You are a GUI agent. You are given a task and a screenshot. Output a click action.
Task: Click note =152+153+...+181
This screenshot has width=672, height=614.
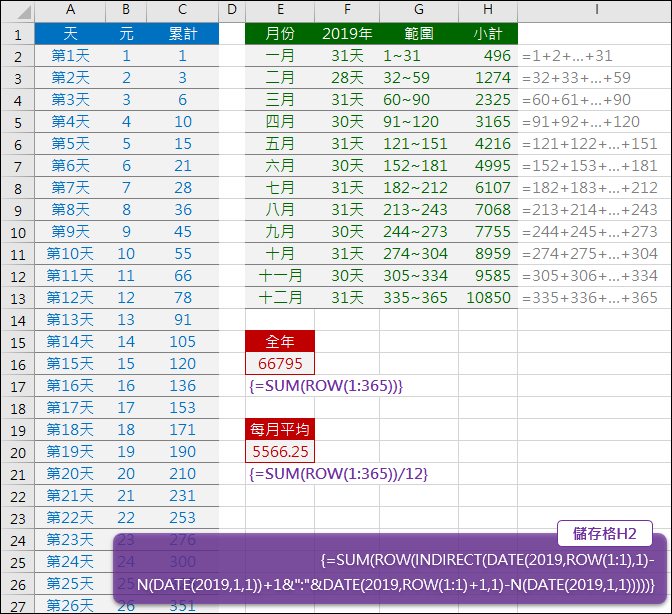pyautogui.click(x=590, y=165)
